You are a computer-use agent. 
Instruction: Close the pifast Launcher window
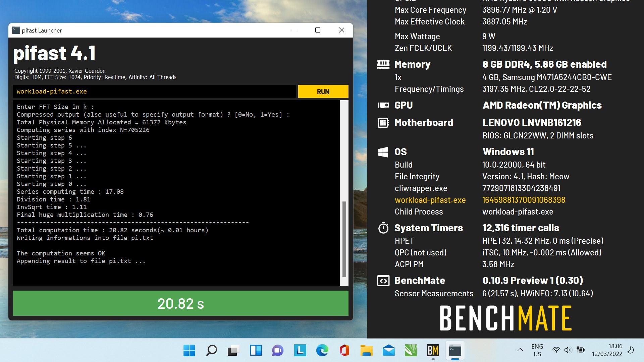coord(341,30)
